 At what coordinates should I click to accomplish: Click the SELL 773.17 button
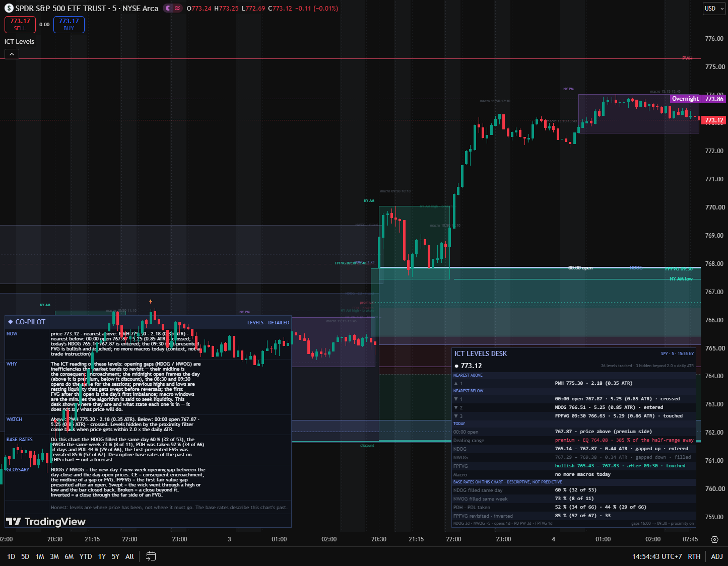click(x=20, y=24)
